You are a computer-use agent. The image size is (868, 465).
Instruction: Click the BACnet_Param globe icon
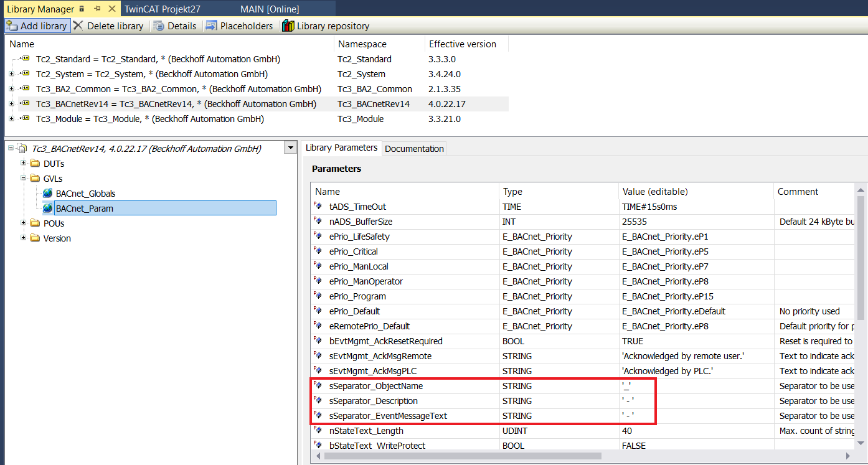[x=48, y=209]
